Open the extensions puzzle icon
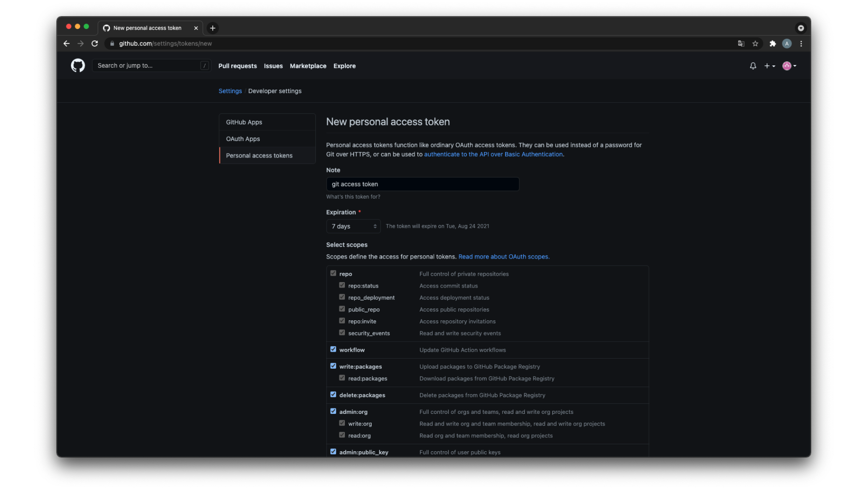 tap(773, 43)
